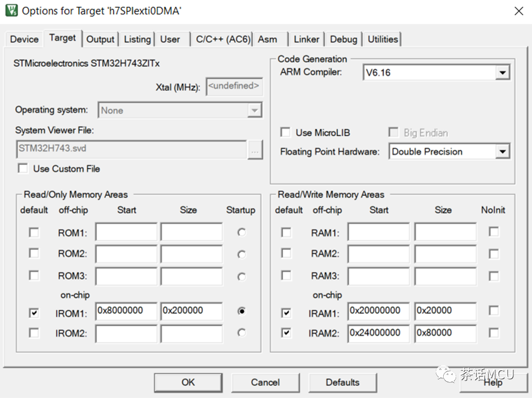Select IROM1 Startup radio button

click(x=242, y=311)
